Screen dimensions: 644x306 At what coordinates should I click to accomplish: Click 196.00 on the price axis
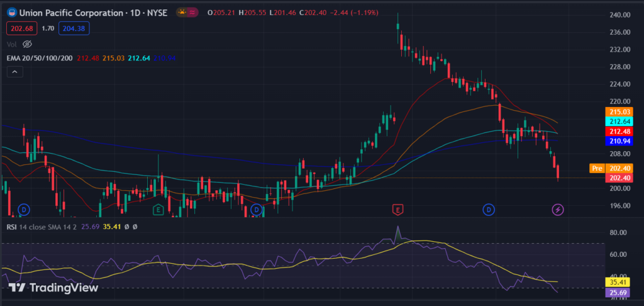point(621,206)
